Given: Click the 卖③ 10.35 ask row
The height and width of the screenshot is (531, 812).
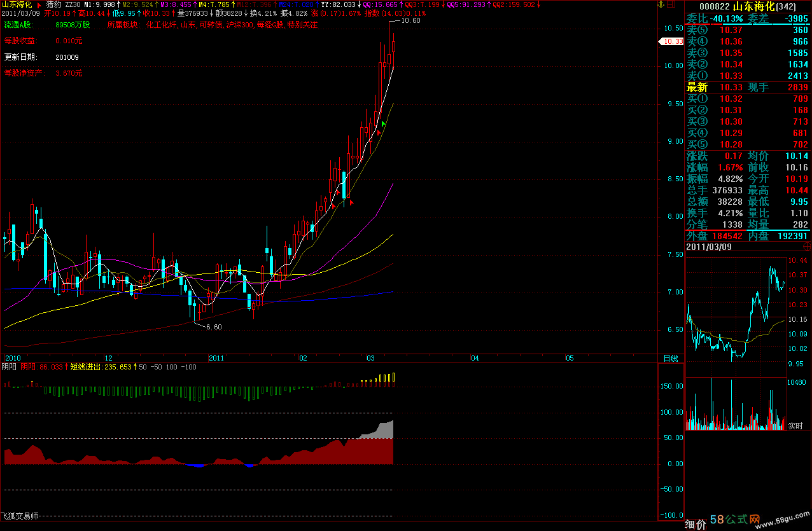Looking at the screenshot, I should tap(748, 53).
